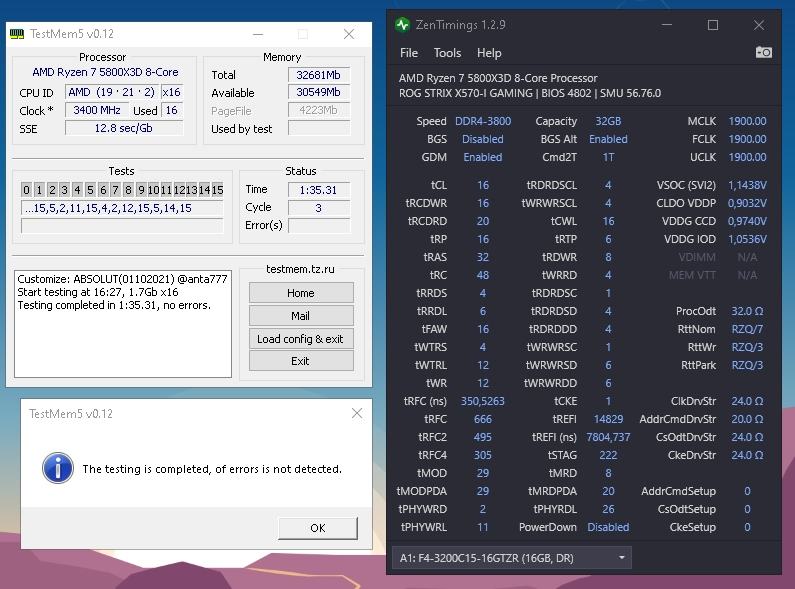Screen dimensions: 795x589
Task: Expand the A1 memory module dropdown
Action: [x=512, y=558]
